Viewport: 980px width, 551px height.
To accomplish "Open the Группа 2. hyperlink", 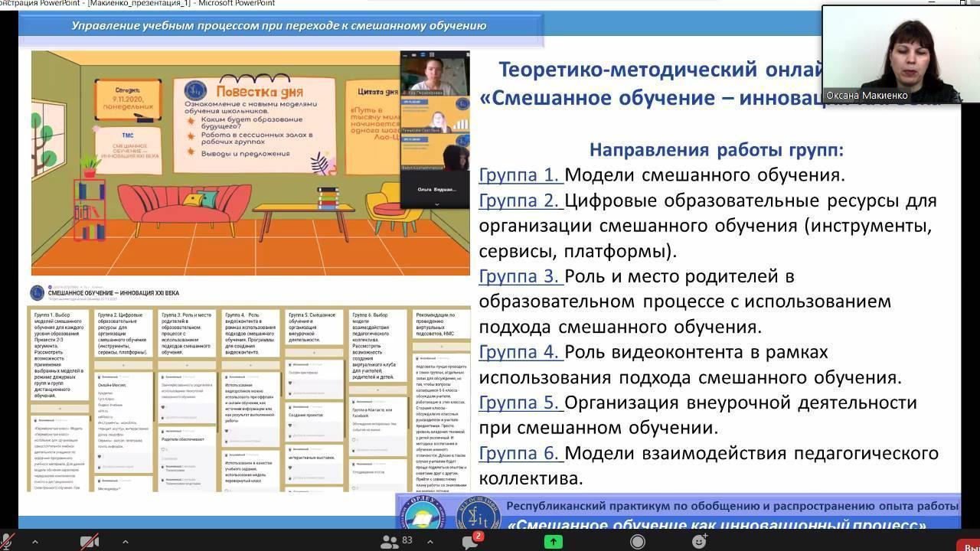I will tap(521, 201).
